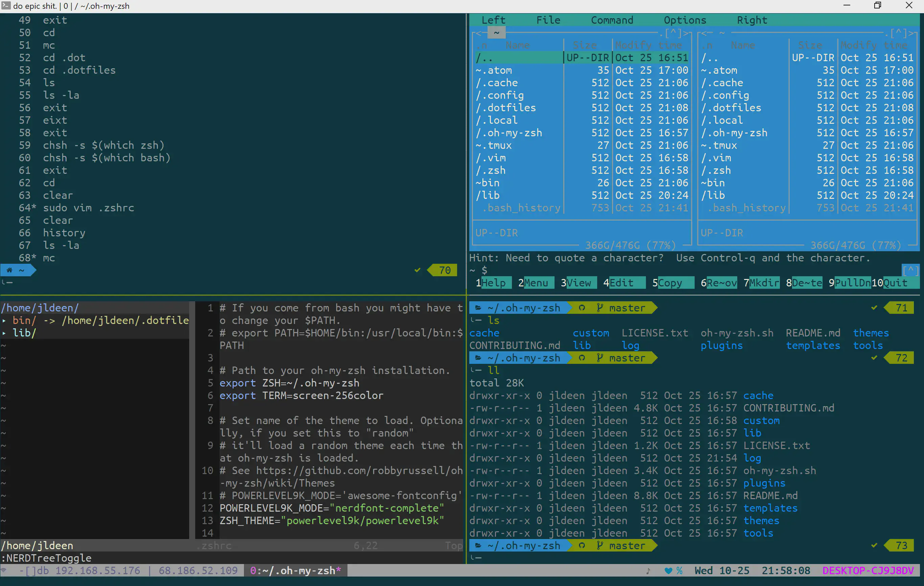Screen dimensions: 924x586
Task: Click the heart battery icon in status bar
Action: point(668,571)
